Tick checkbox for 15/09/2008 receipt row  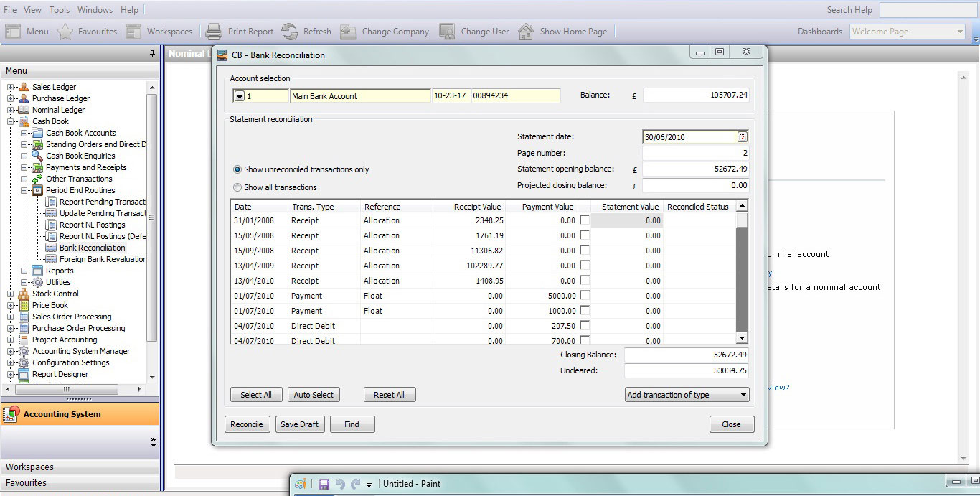(585, 251)
